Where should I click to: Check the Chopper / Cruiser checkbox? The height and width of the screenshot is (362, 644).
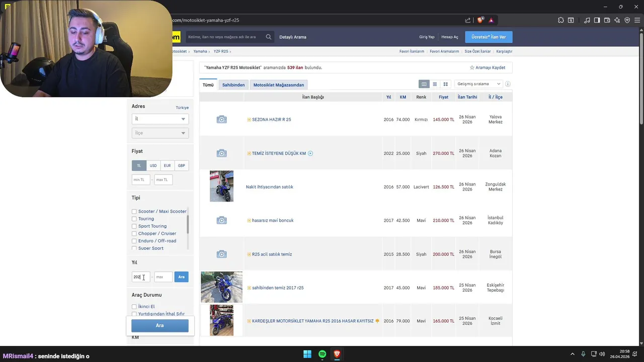coord(134,233)
